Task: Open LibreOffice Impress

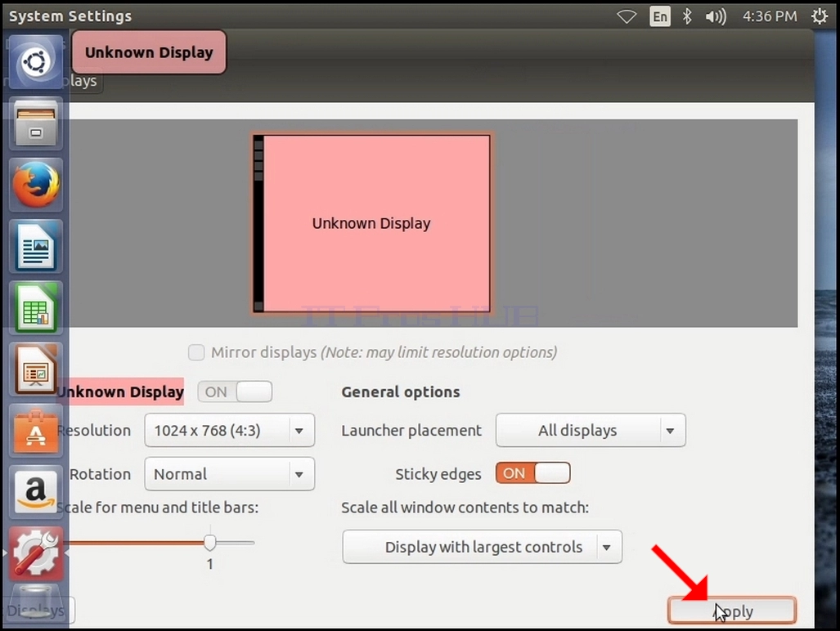Action: pyautogui.click(x=36, y=369)
